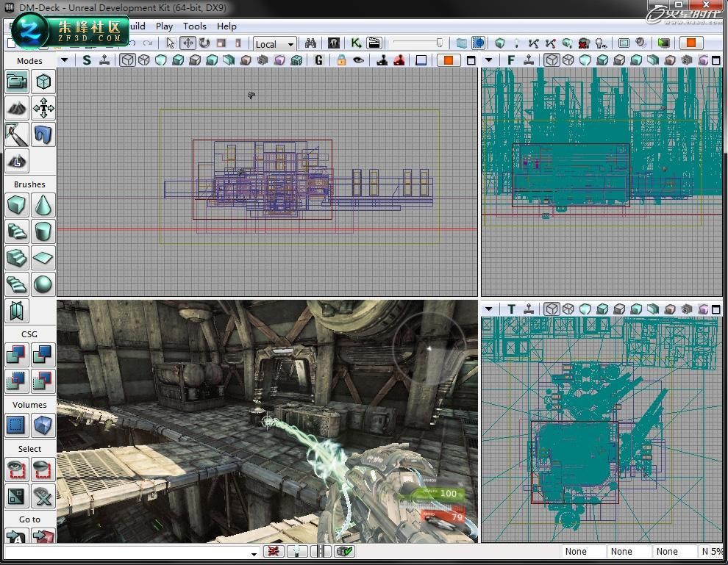Launch the Kismet editor
The width and height of the screenshot is (728, 565).
356,43
